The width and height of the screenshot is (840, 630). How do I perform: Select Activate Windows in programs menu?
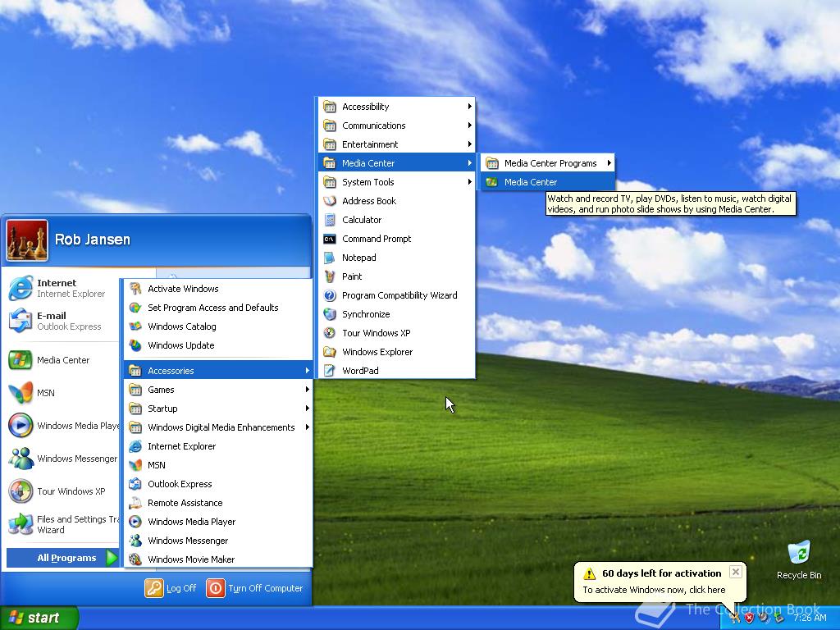(218, 289)
